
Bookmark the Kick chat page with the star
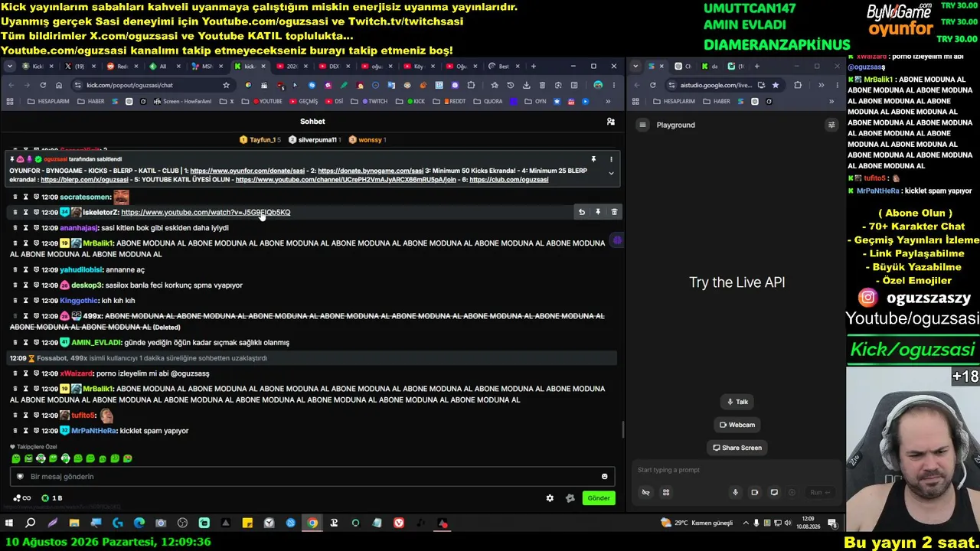[x=226, y=85]
